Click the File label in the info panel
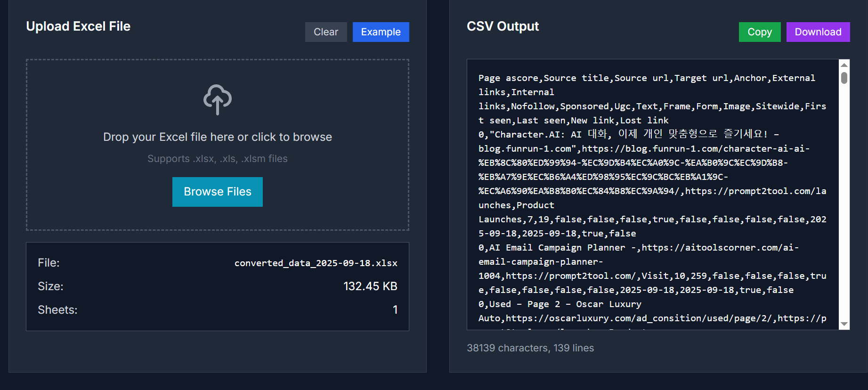Screen dimensions: 868x390 [49, 263]
